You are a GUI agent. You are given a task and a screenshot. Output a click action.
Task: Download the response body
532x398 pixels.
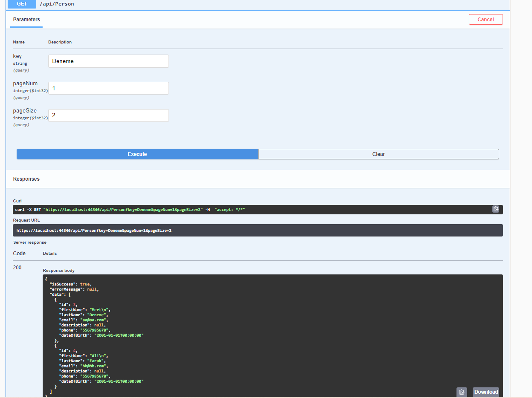tap(486, 392)
